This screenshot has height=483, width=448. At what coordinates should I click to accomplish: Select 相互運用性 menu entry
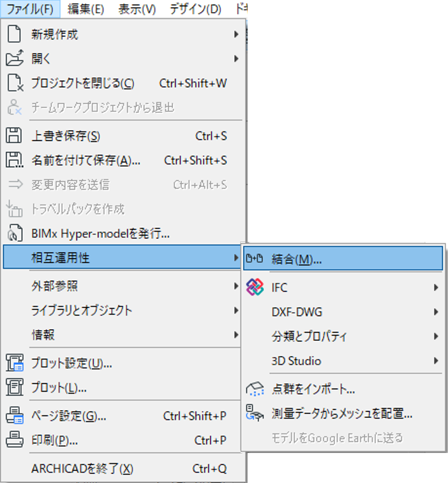tap(122, 257)
